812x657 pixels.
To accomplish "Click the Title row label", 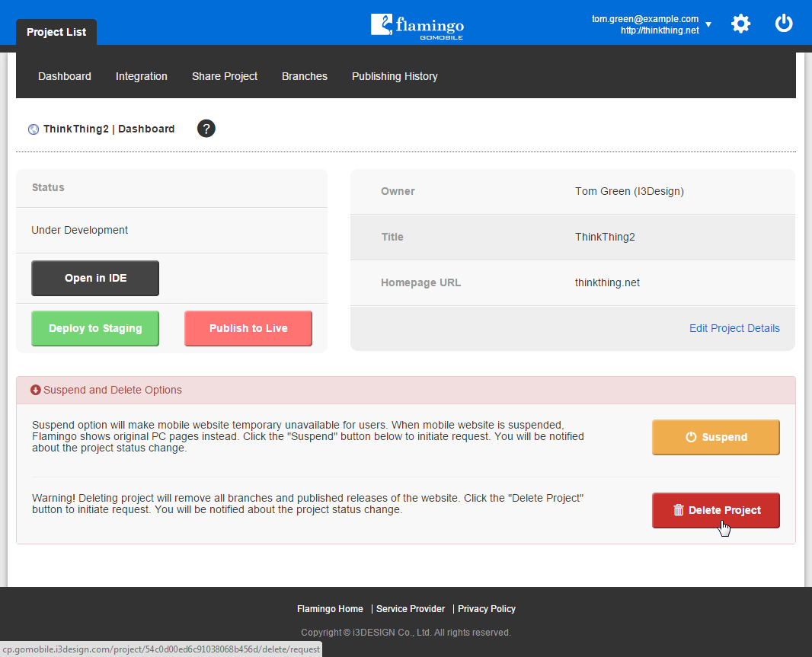I will pyautogui.click(x=392, y=237).
